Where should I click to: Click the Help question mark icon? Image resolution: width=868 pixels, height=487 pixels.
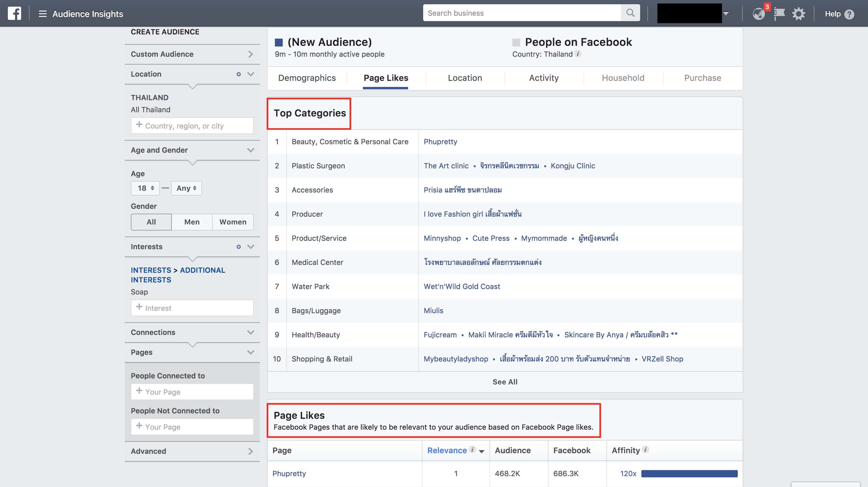pos(850,14)
